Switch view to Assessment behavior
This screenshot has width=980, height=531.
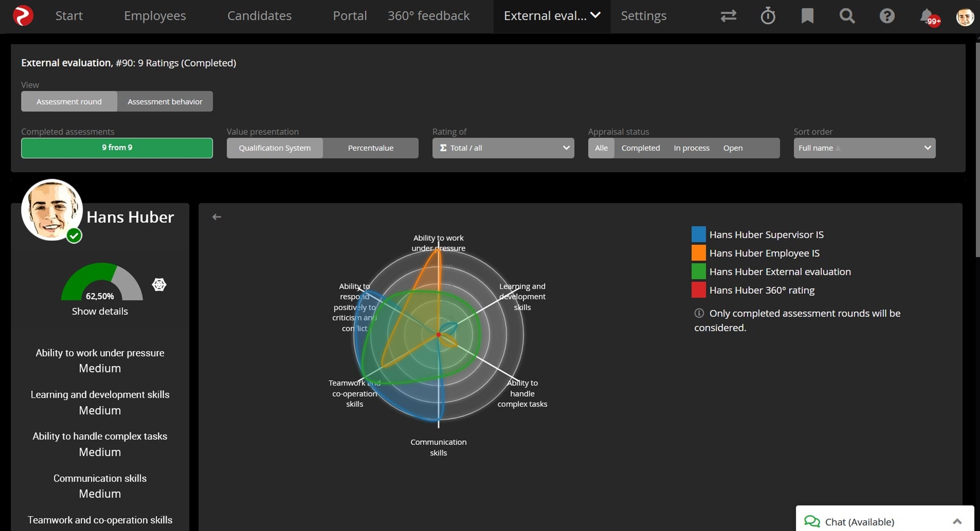165,101
